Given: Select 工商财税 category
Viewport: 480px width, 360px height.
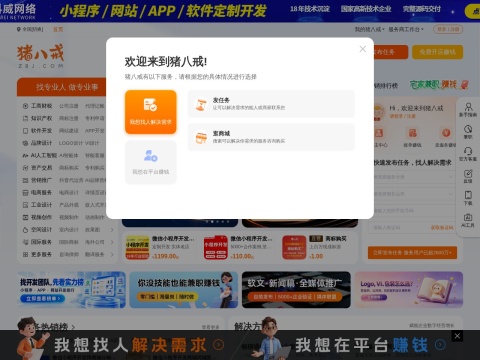Looking at the screenshot, I should click(41, 106).
